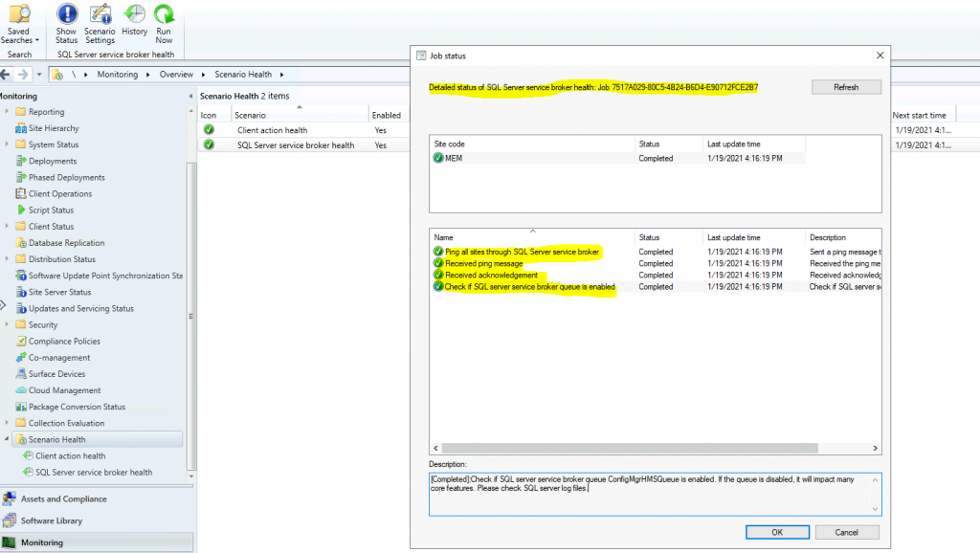Screen dimensions: 980x553
Task: Click green check icon for Client action health
Action: tap(209, 130)
